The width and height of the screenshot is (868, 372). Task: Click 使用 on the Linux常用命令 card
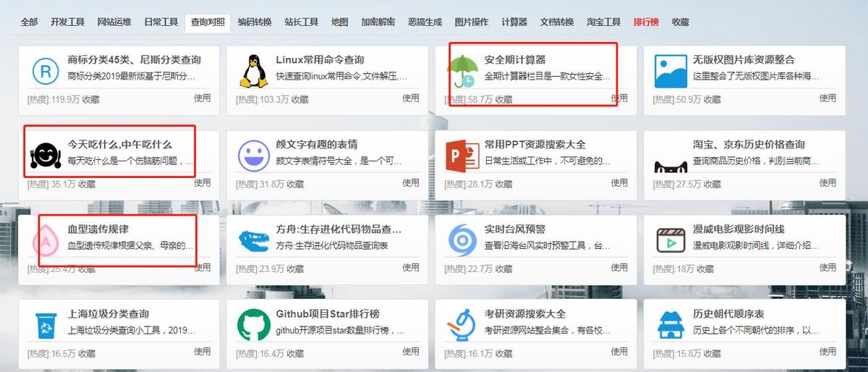pyautogui.click(x=411, y=98)
